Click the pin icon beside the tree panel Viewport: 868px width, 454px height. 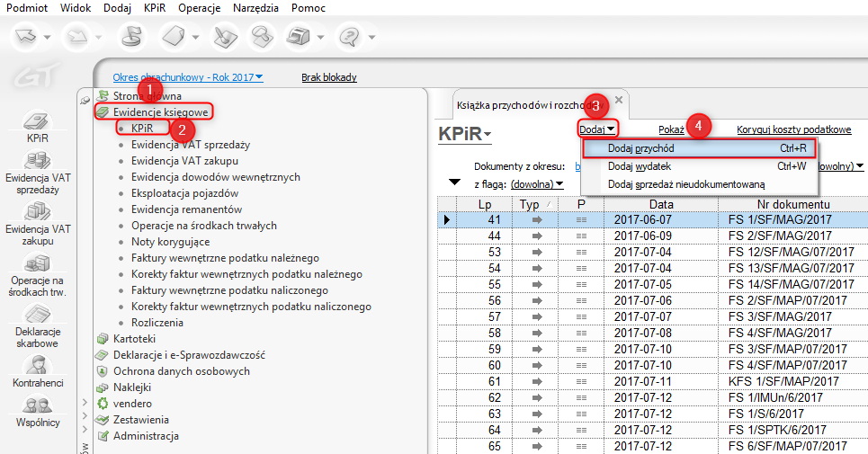pos(85,100)
